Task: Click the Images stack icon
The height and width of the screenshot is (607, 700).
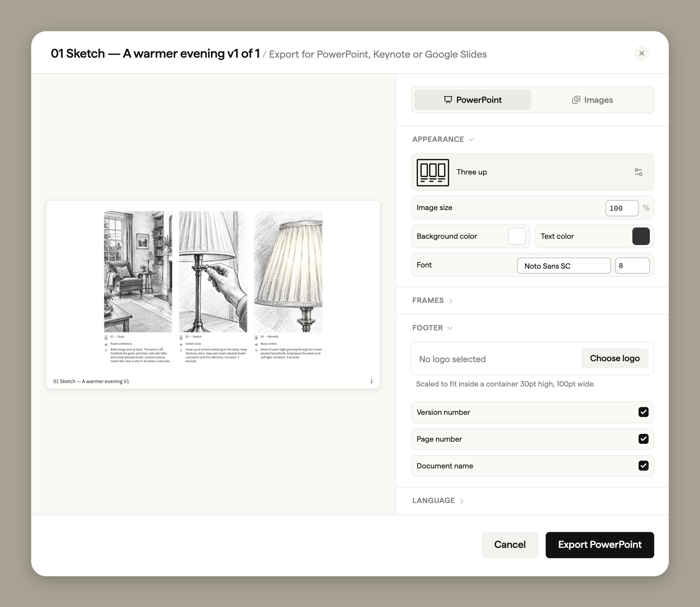Action: (576, 100)
